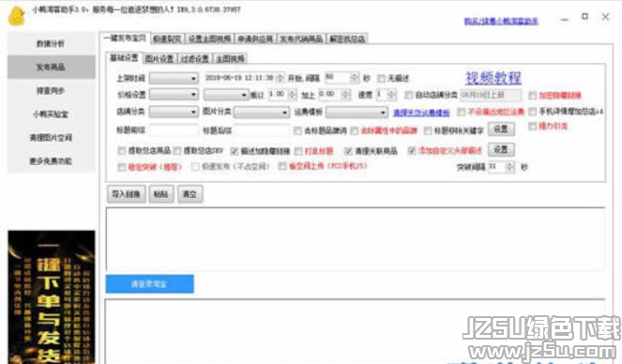Uncheck the 清理关联商品 checkbox
This screenshot has width=622, height=364.
pyautogui.click(x=348, y=151)
